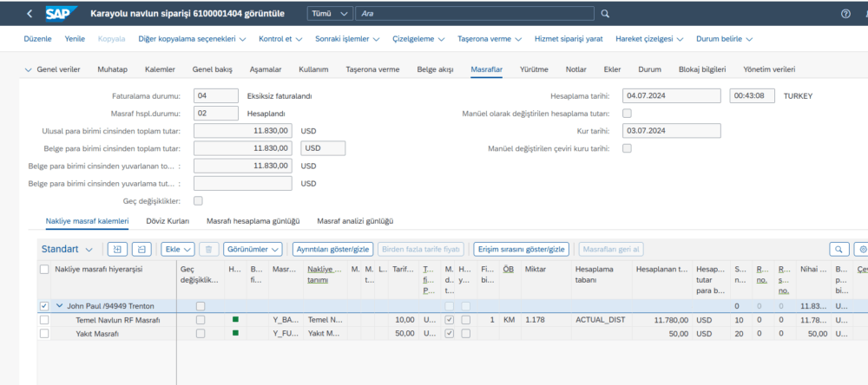Image resolution: width=868 pixels, height=385 pixels.
Task: Click the ACTUAL_DIST cell
Action: 600,320
